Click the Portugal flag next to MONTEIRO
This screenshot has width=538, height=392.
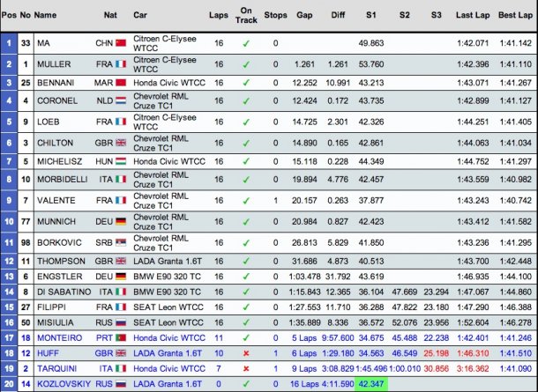pos(121,338)
